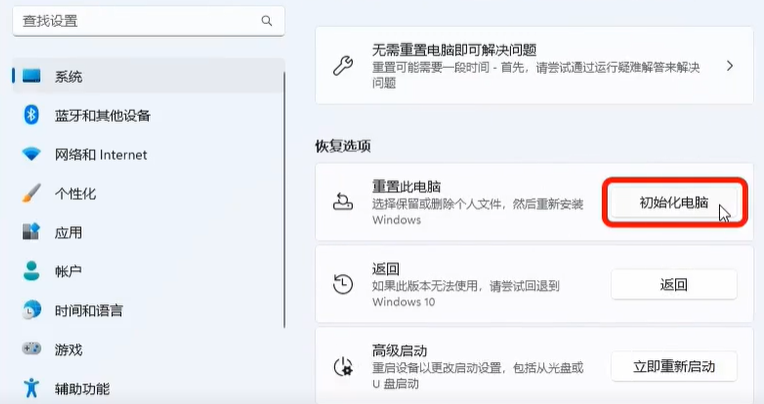Click the 应用 apps icon
Viewport: 764px width, 404px height.
pyautogui.click(x=32, y=232)
